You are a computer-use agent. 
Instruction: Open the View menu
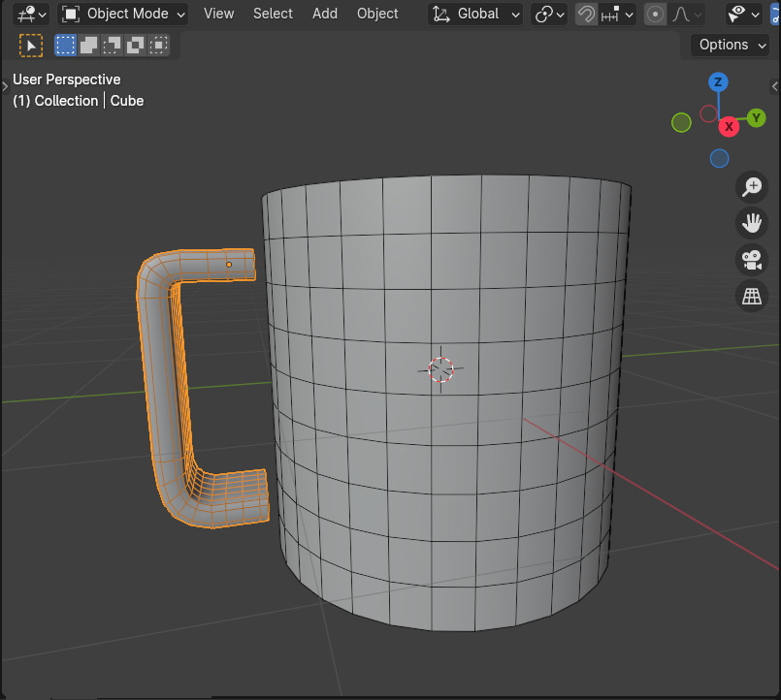point(218,14)
